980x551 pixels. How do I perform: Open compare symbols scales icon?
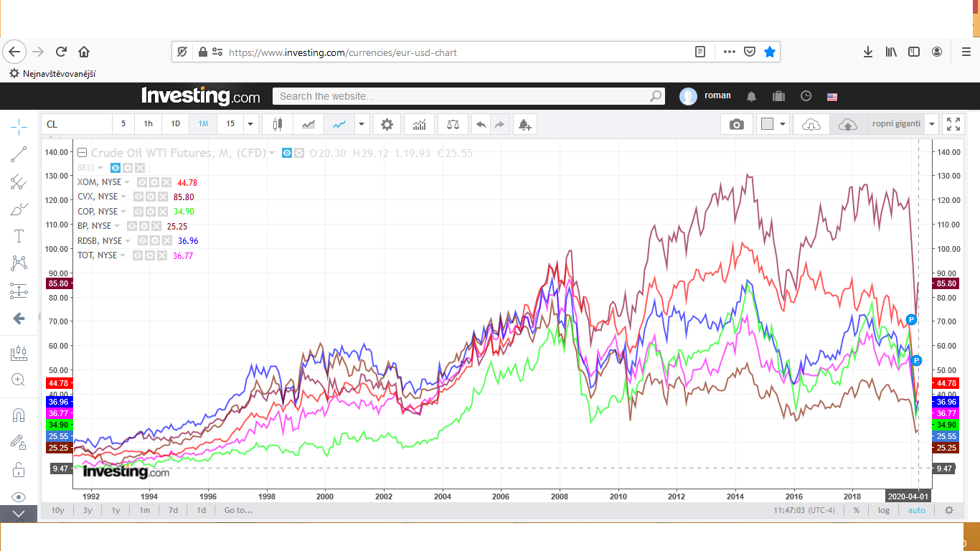[x=453, y=124]
